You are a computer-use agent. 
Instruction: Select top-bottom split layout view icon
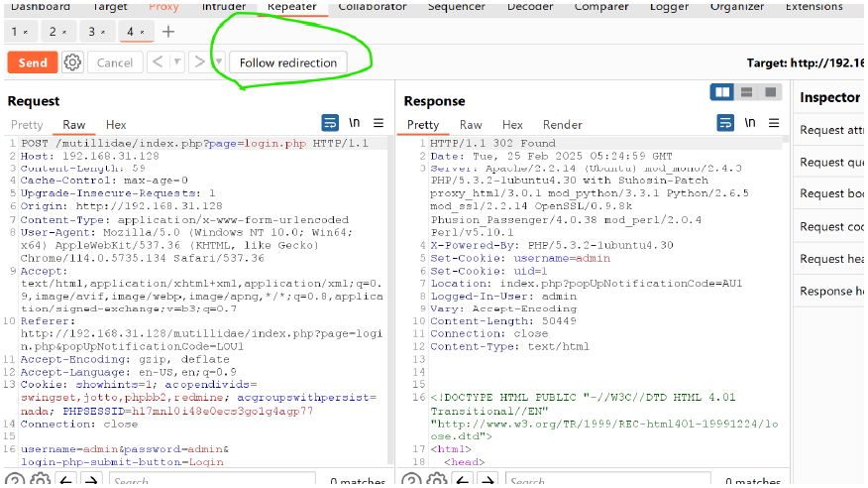click(x=746, y=92)
